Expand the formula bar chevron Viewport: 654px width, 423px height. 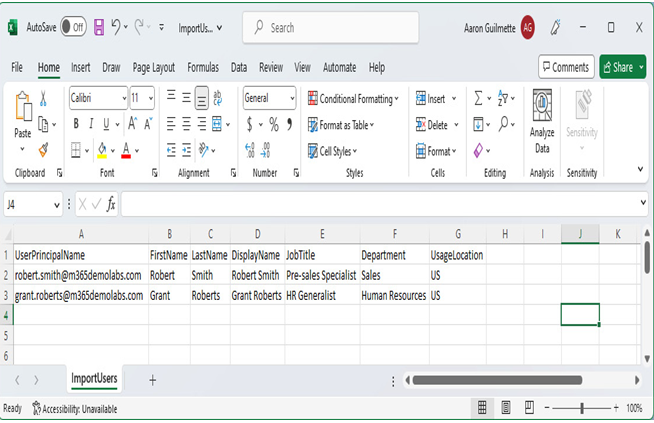point(643,203)
